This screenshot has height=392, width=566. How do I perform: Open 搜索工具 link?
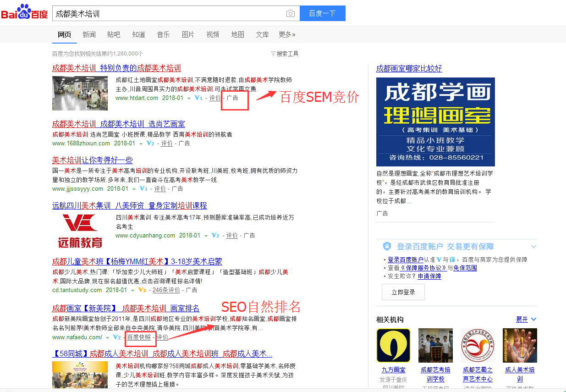[287, 54]
